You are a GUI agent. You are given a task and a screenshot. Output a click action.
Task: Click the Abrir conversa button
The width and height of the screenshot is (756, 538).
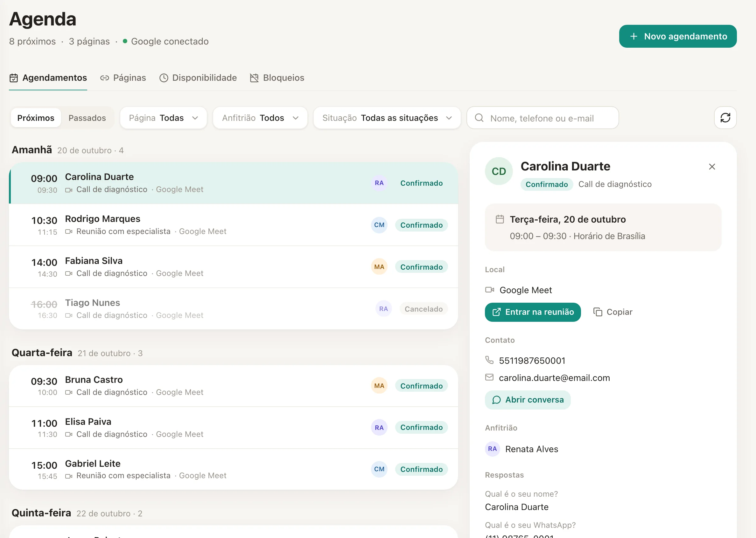(x=528, y=400)
